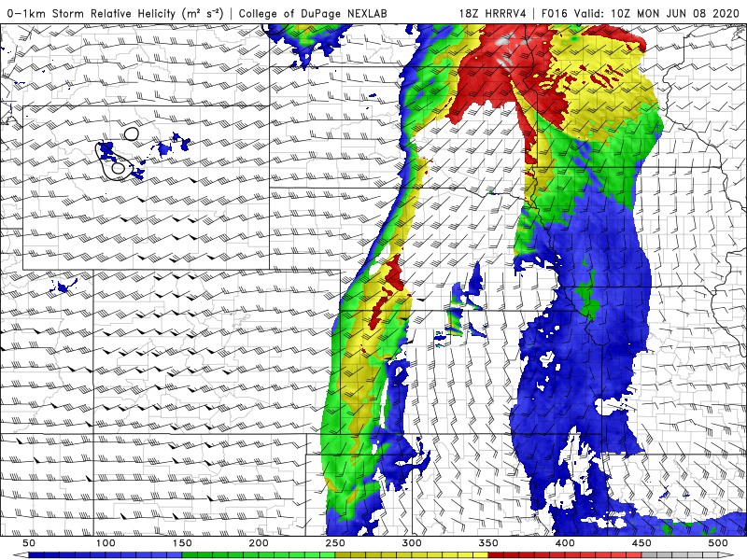Click the 450 value on the color scale

641,543
